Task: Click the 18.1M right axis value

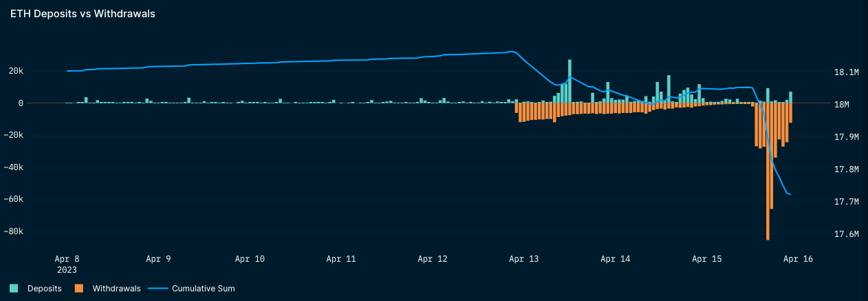Action: click(x=845, y=72)
